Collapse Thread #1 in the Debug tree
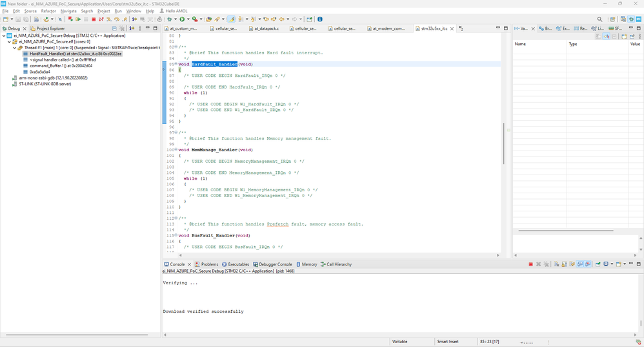This screenshot has height=347, width=644. click(x=15, y=48)
